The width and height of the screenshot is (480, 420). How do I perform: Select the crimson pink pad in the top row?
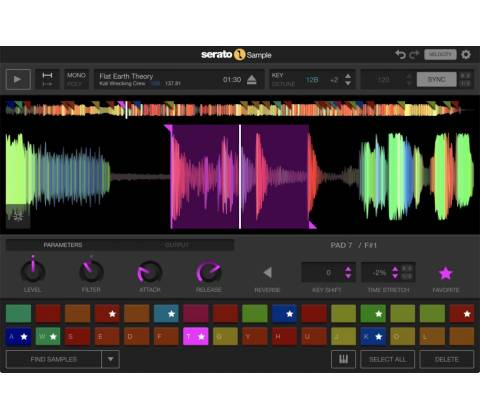pos(196,313)
